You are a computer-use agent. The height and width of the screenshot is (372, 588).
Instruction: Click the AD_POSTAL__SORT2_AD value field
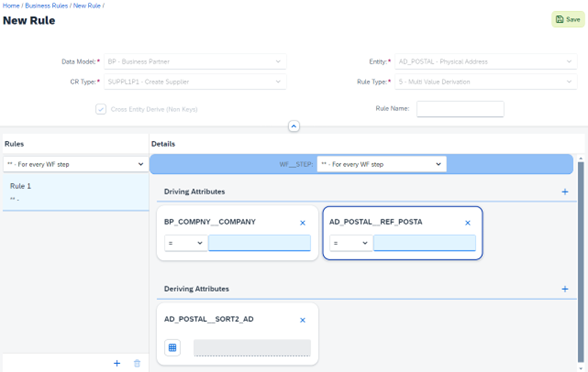tap(252, 348)
